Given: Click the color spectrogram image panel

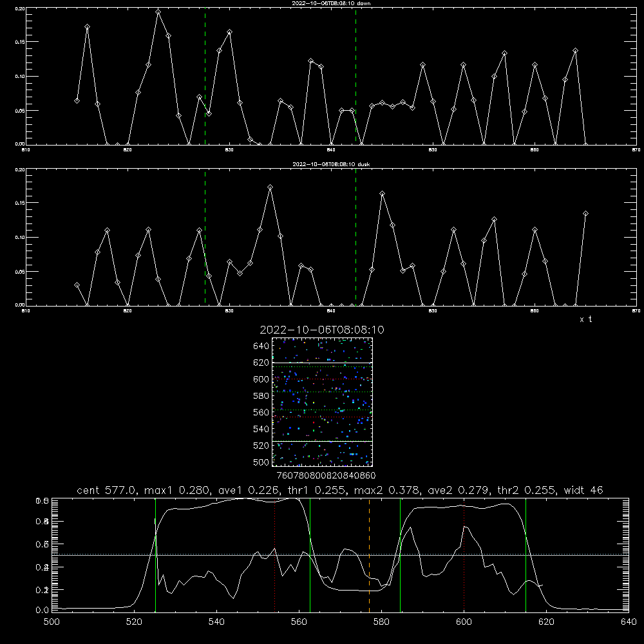Looking at the screenshot, I should [x=322, y=402].
